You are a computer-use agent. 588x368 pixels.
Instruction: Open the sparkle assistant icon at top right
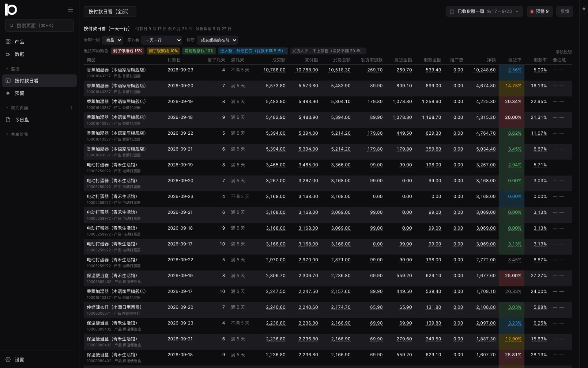point(584,9)
